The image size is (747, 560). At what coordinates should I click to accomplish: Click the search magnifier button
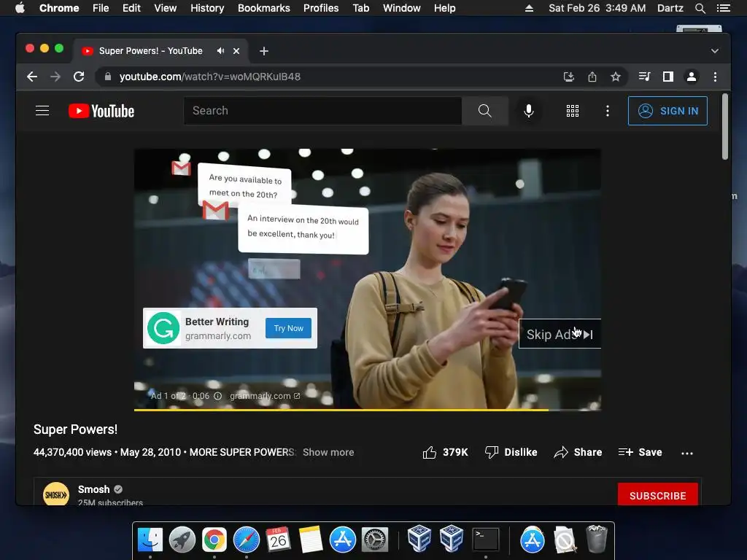coord(484,111)
